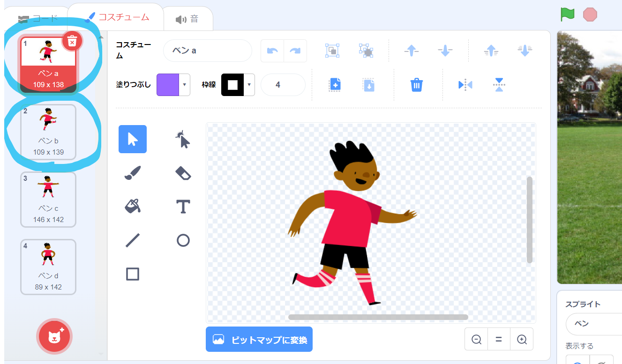The width and height of the screenshot is (622, 364).
Task: Delete costume ベン a with trash badge
Action: [x=72, y=42]
